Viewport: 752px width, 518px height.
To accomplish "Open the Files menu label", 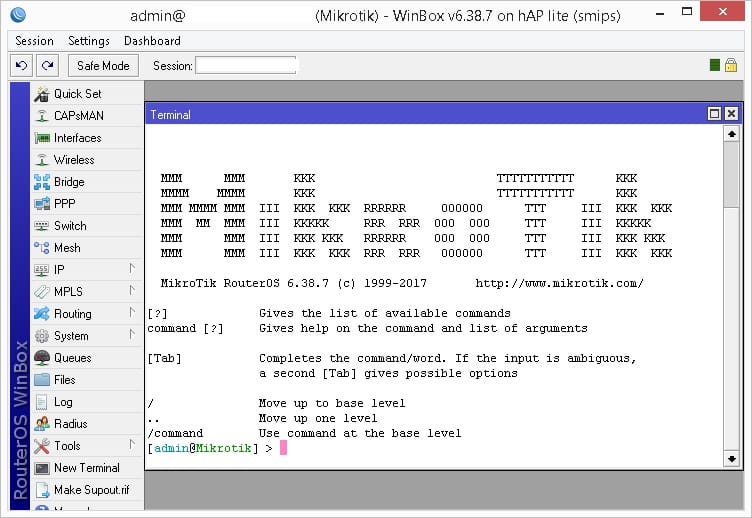I will [x=65, y=380].
